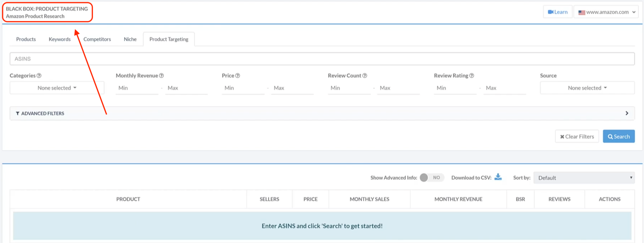The height and width of the screenshot is (243, 644).
Task: Switch to the Products tab
Action: (26, 39)
